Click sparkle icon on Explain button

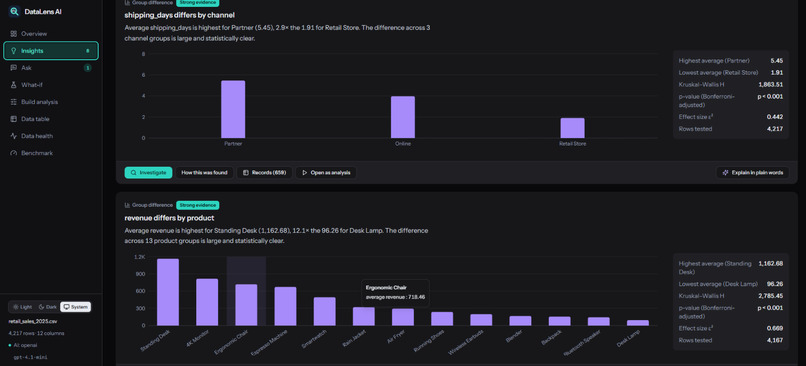tap(725, 173)
